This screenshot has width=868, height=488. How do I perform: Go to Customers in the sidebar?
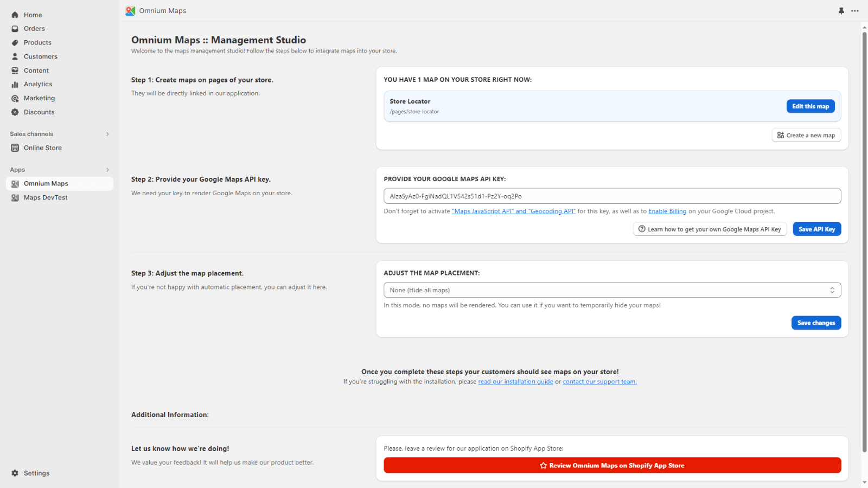(x=40, y=56)
